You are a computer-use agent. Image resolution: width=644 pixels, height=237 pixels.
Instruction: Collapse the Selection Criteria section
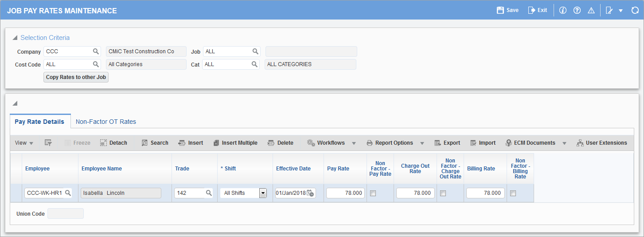click(x=15, y=38)
